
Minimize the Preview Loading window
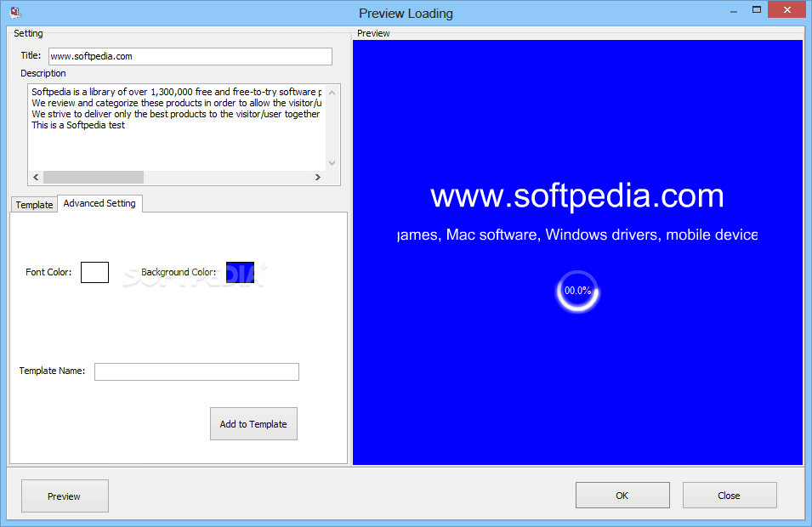click(734, 10)
